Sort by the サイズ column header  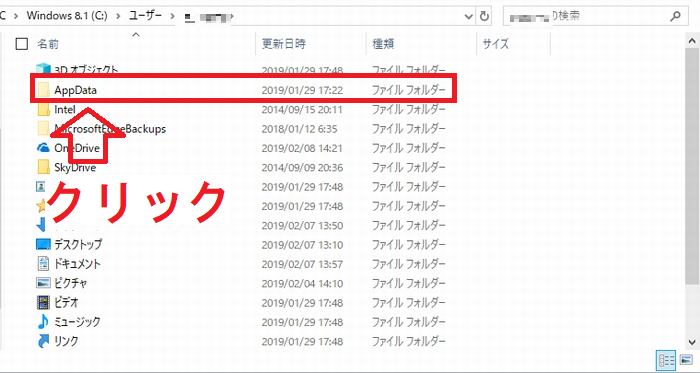point(496,44)
